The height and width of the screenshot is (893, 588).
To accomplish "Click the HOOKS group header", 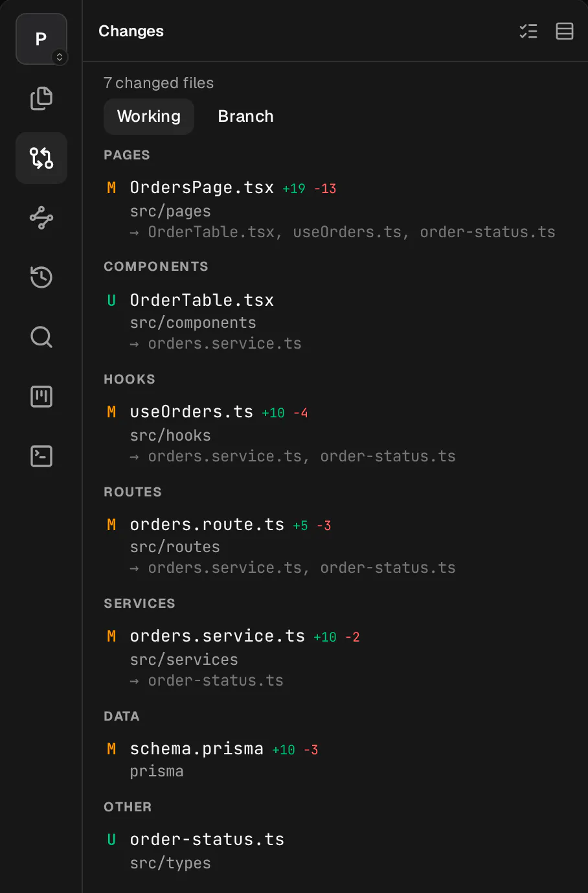I will click(130, 379).
